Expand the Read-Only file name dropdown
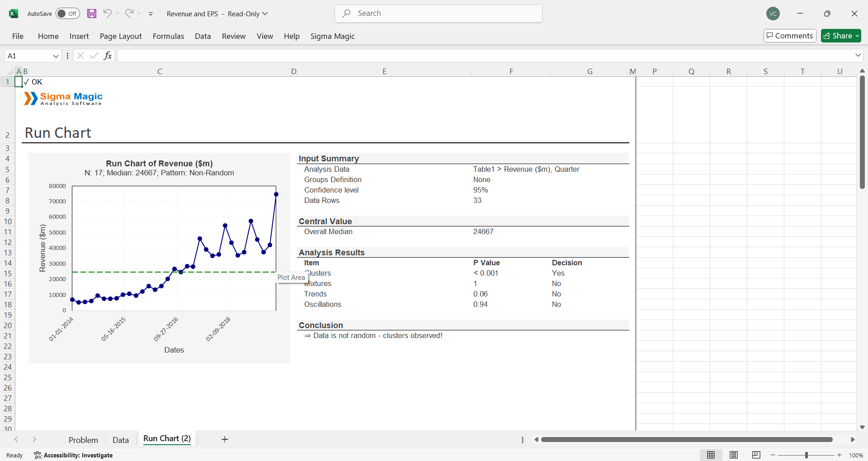The height and width of the screenshot is (461, 868). (x=265, y=14)
